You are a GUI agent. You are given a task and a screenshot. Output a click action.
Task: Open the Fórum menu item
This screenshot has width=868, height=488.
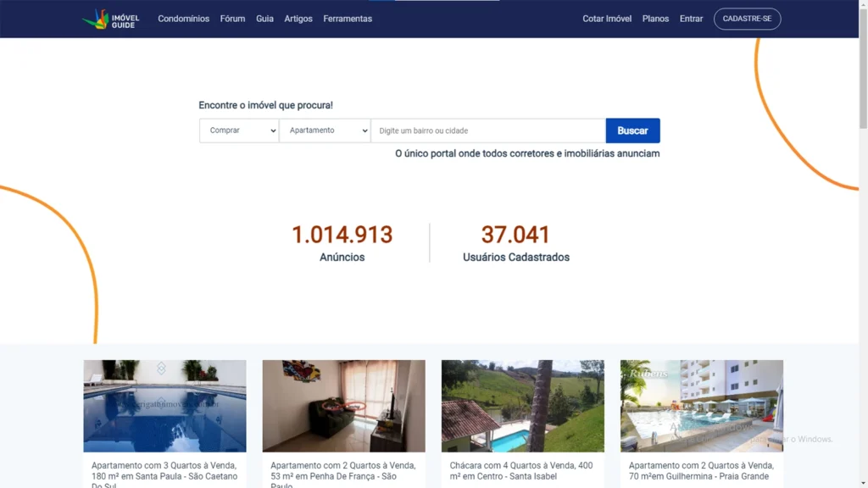(x=232, y=19)
